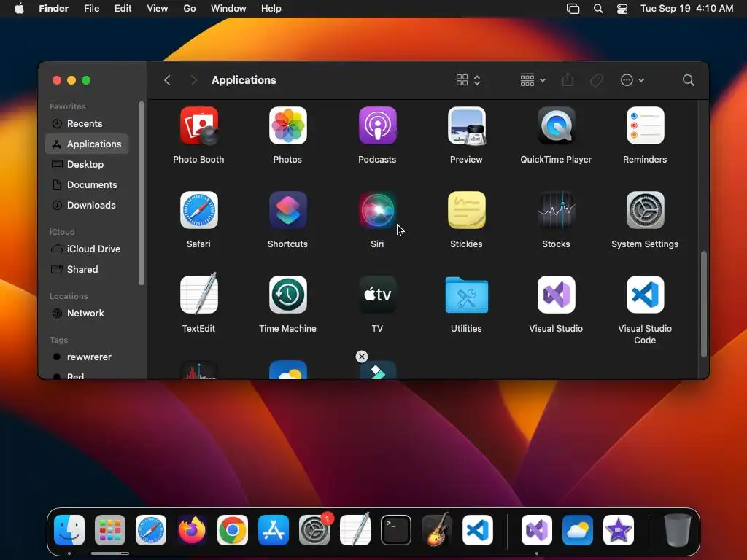Image resolution: width=747 pixels, height=560 pixels.
Task: Select the Shortcuts app icon
Action: coord(287,210)
